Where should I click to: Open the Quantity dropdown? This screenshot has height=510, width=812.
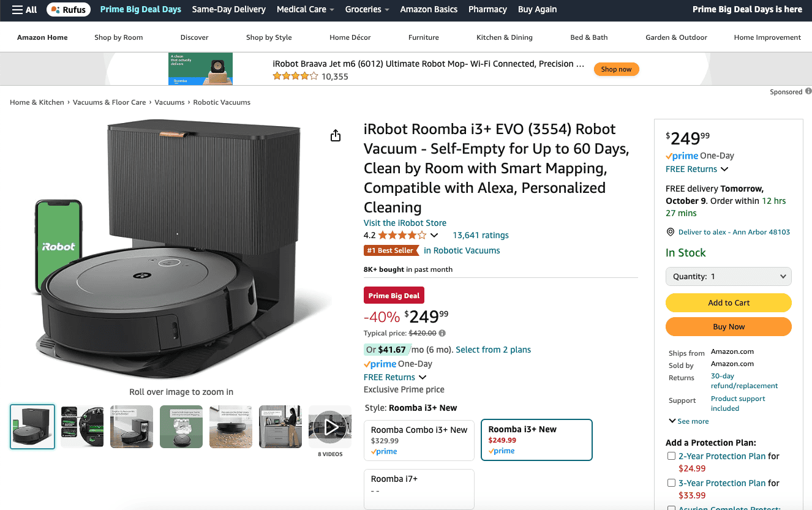728,277
